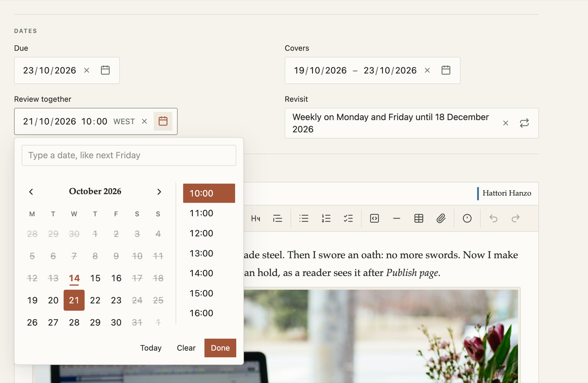Click the callout alert icon
Viewport: 588px width, 383px height.
pos(467,218)
